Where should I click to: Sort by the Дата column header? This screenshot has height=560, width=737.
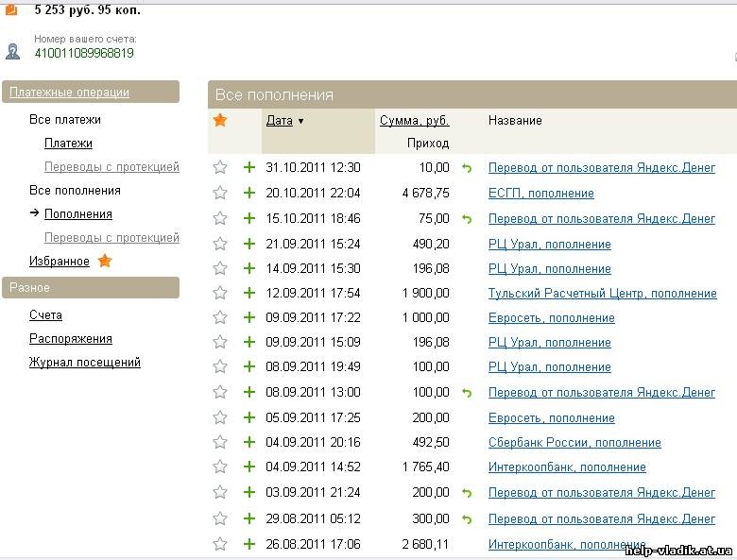(280, 120)
